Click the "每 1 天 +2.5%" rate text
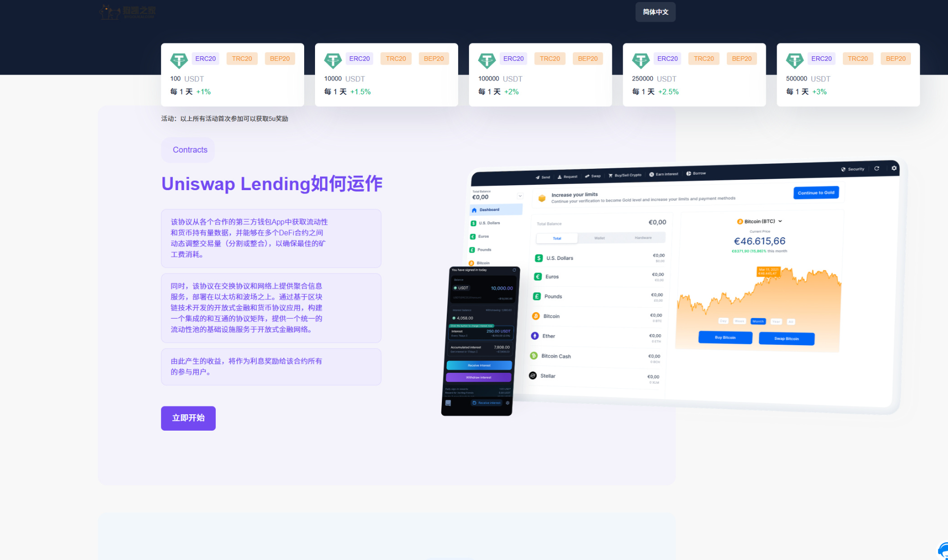The image size is (948, 560). [656, 92]
